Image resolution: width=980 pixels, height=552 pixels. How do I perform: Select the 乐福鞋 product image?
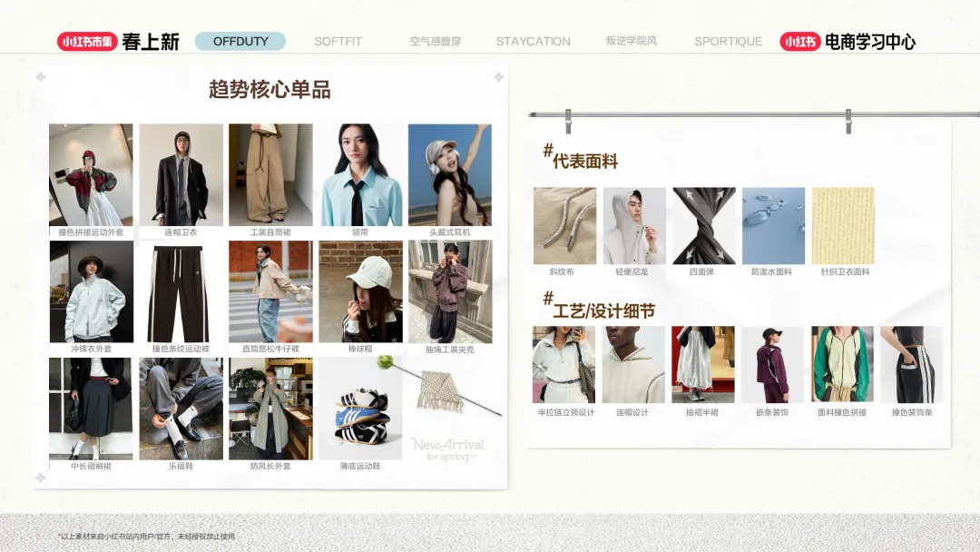(181, 409)
